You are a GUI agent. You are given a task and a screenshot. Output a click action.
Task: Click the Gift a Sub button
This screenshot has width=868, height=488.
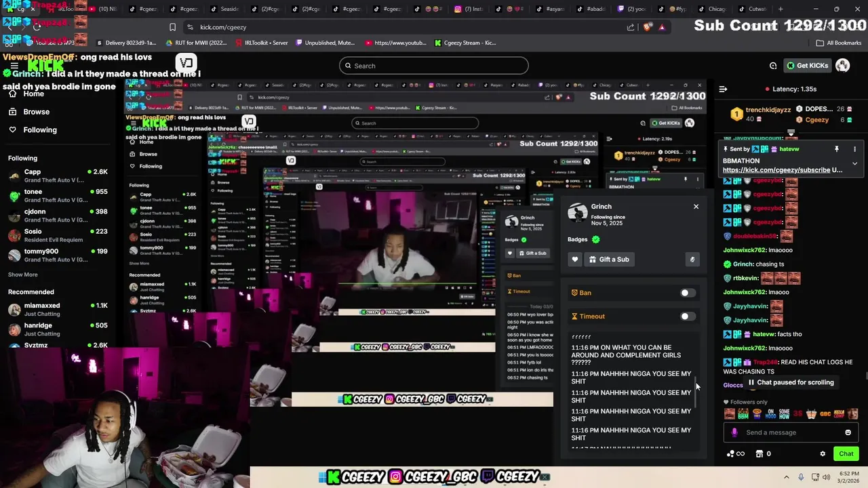pyautogui.click(x=608, y=259)
